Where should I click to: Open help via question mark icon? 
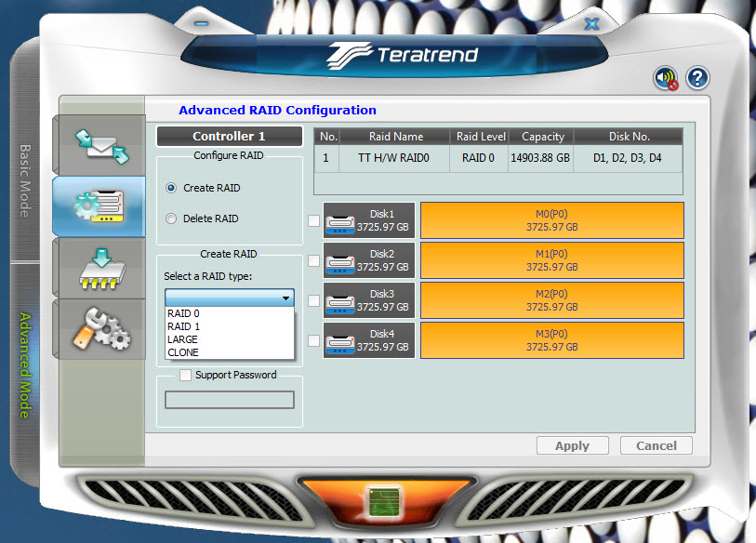[697, 78]
